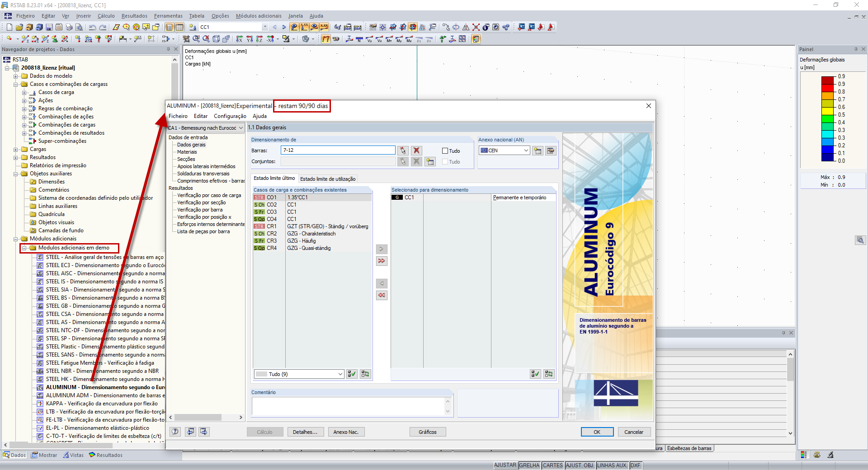Screen dimensions: 868x470
Task: Collapse the Módulos adicionais em demo node
Action: click(x=24, y=248)
